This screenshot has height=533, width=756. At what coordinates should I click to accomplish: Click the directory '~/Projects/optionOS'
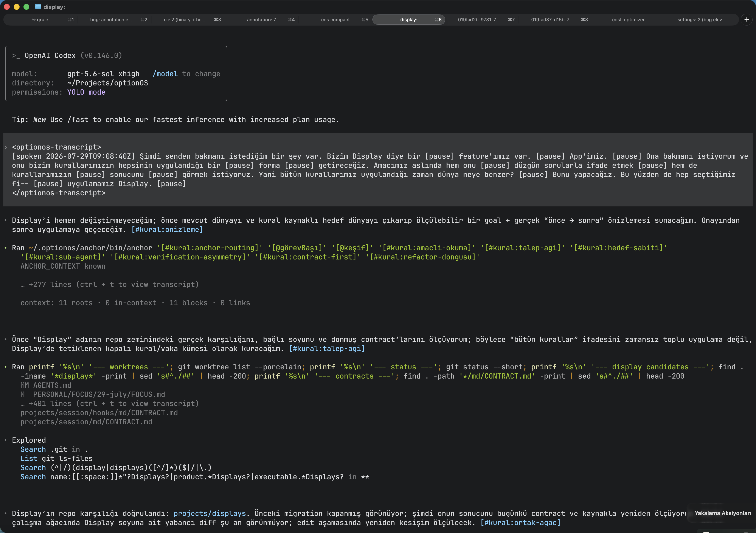108,83
